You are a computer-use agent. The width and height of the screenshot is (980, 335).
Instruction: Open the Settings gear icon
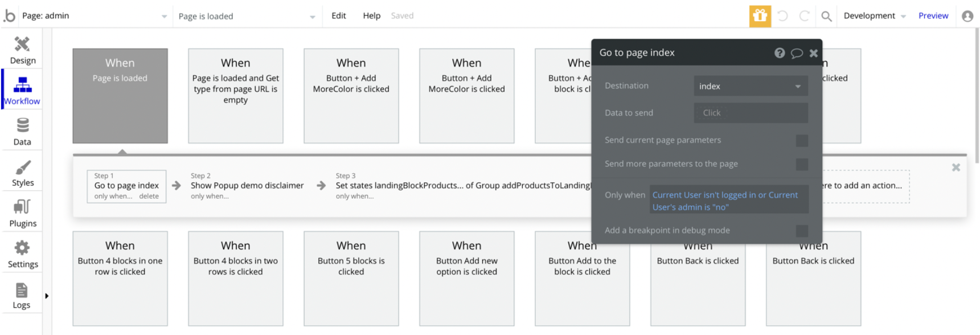click(x=22, y=248)
